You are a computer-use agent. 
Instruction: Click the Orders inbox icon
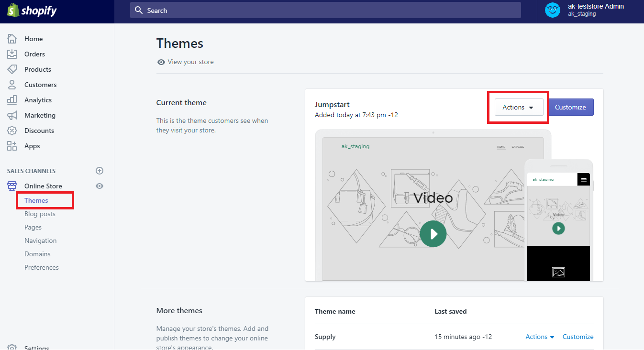12,54
